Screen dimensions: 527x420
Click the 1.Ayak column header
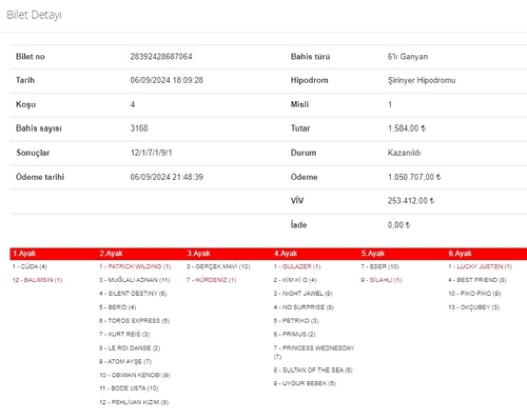24,253
